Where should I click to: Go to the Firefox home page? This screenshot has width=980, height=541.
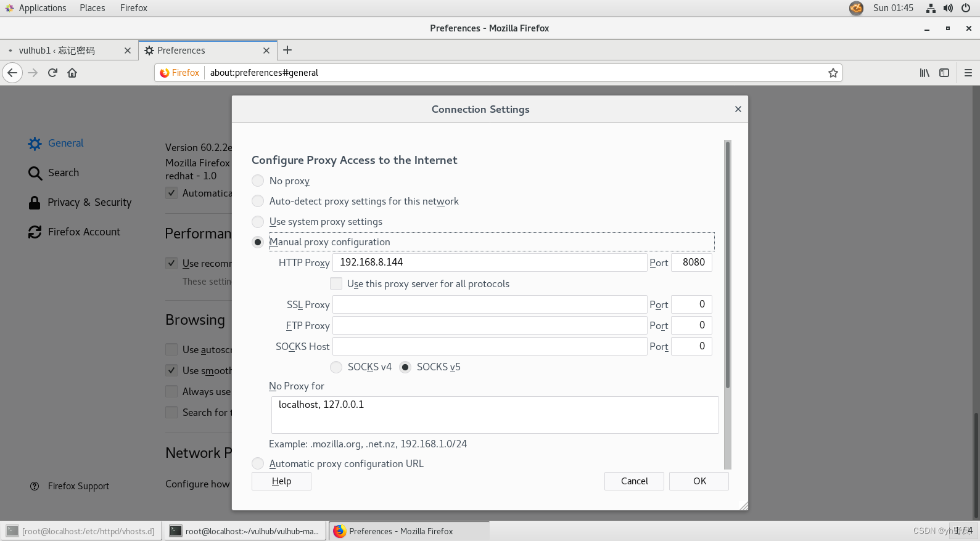[72, 73]
